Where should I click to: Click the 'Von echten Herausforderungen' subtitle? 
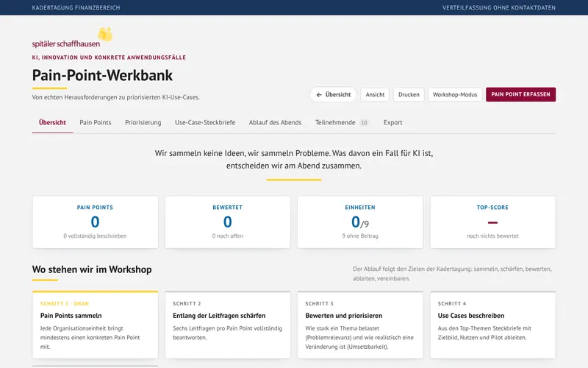point(116,97)
